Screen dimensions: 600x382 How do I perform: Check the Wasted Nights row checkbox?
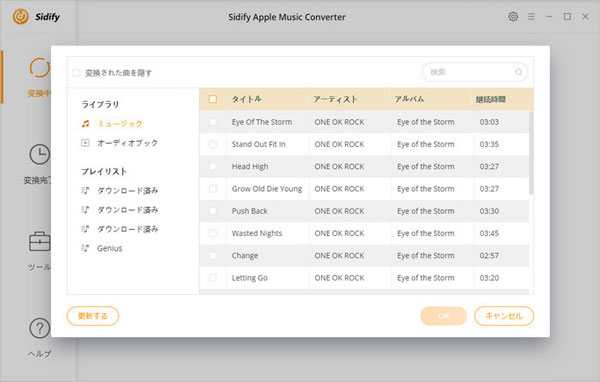(x=213, y=233)
